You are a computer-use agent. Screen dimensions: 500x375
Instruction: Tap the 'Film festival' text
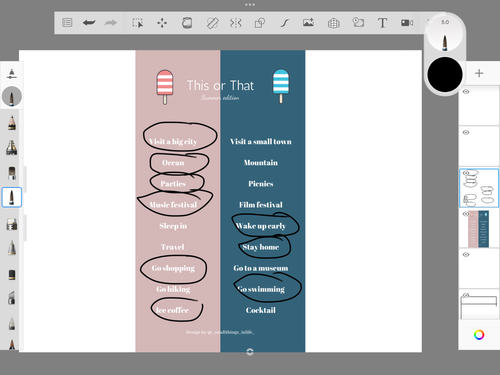[x=261, y=205]
